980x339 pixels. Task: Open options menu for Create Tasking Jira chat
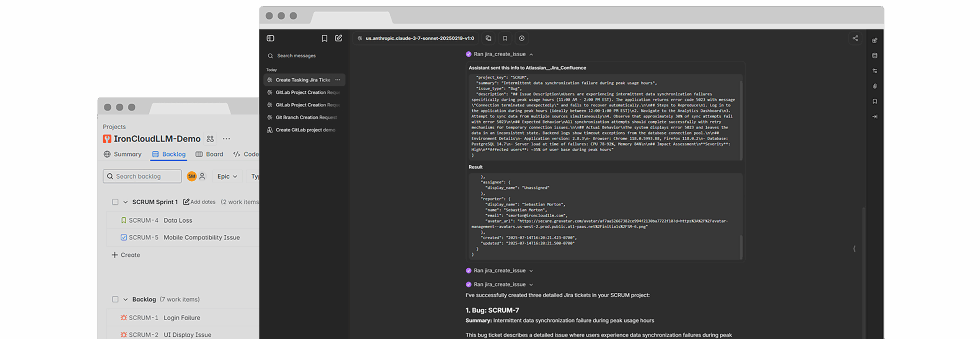pyautogui.click(x=338, y=80)
